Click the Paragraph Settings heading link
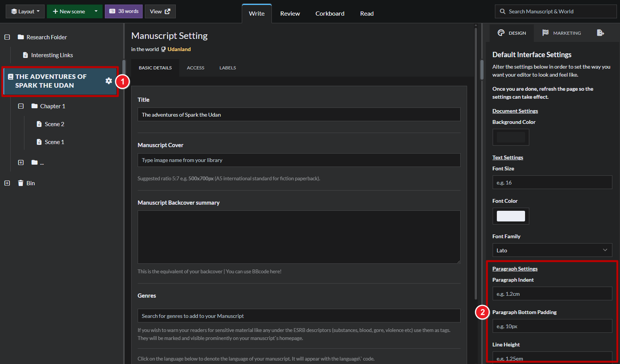The width and height of the screenshot is (620, 364). click(515, 269)
